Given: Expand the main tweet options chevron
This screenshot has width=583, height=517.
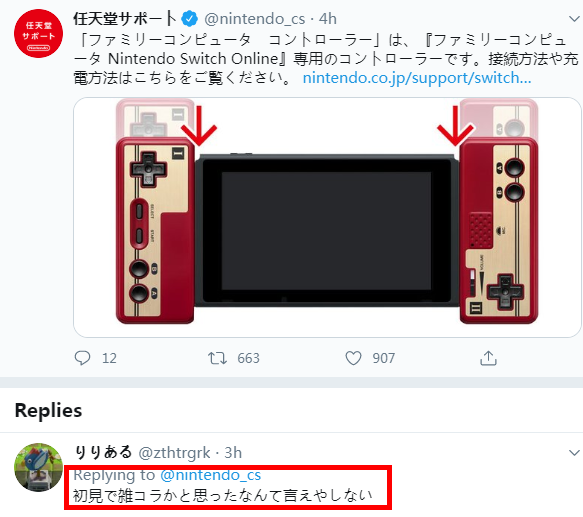Looking at the screenshot, I should click(x=574, y=19).
